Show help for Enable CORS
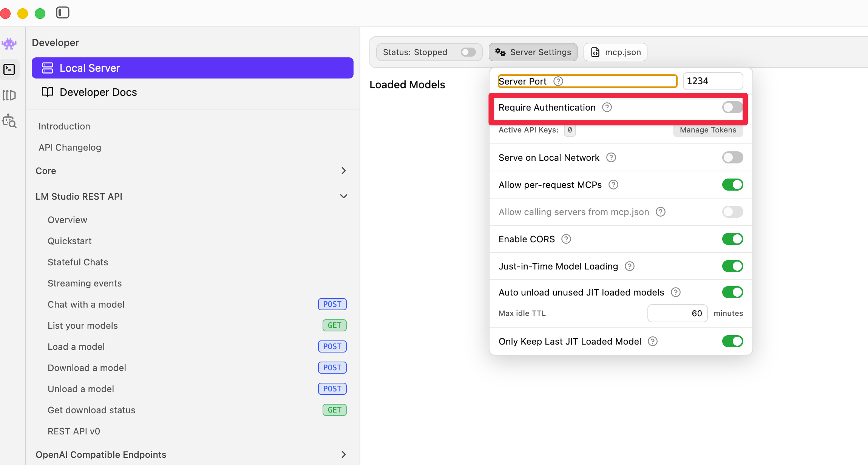 click(x=566, y=239)
